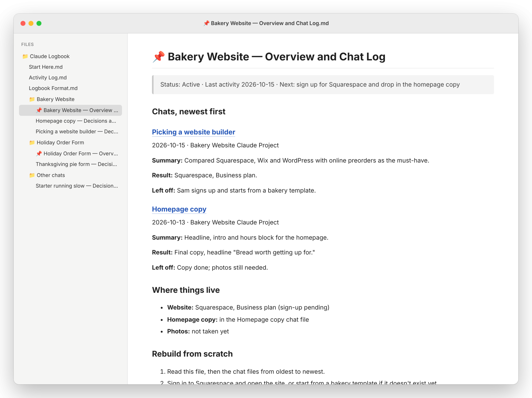Click the 'Where things live' heading
This screenshot has width=532, height=398.
point(186,290)
